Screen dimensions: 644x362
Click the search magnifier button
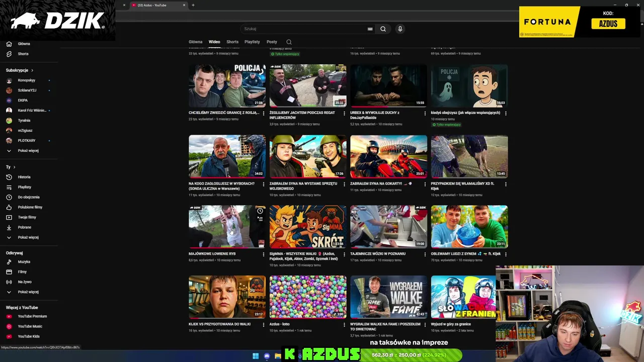point(383,29)
